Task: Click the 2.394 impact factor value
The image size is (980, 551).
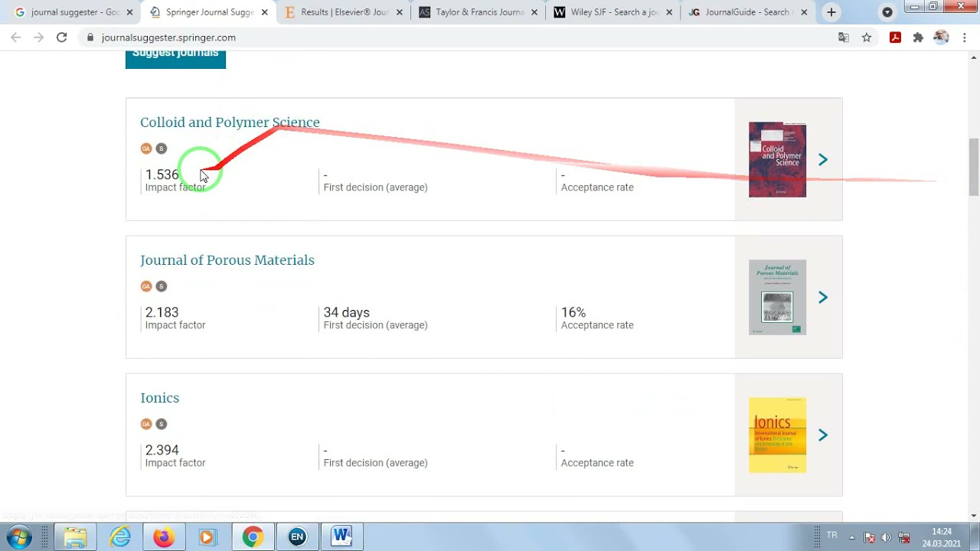Action: (x=162, y=450)
